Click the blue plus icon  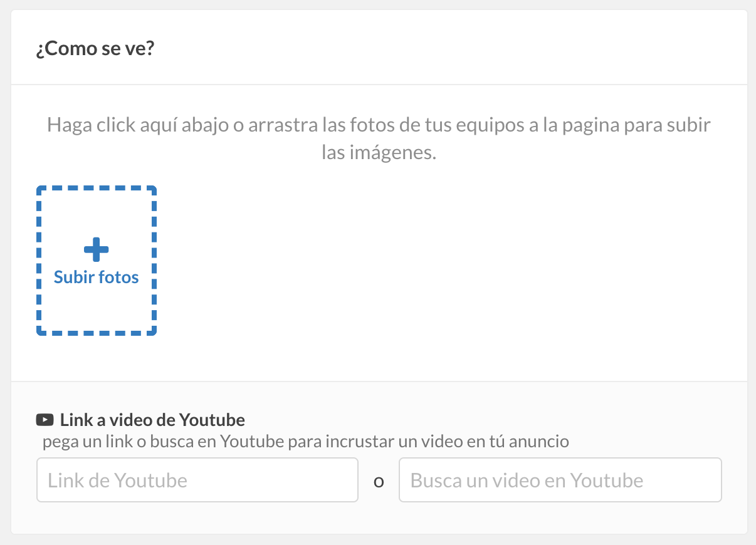pos(96,250)
